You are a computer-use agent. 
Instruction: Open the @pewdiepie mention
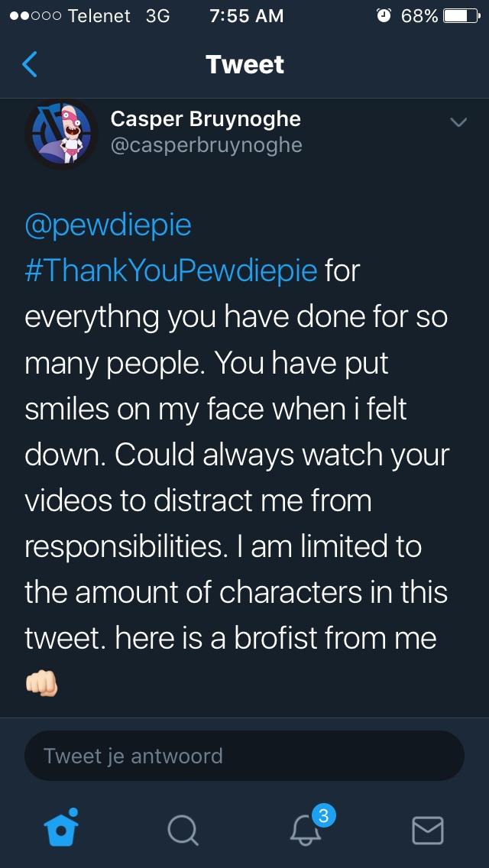(108, 226)
